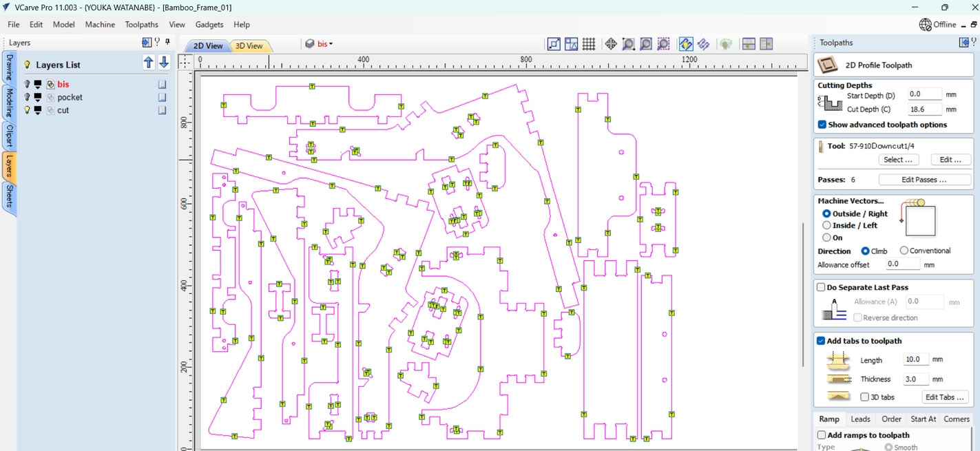Click the black color swatch of the cut layer
Viewport: 980px width, 451px height.
(37, 109)
